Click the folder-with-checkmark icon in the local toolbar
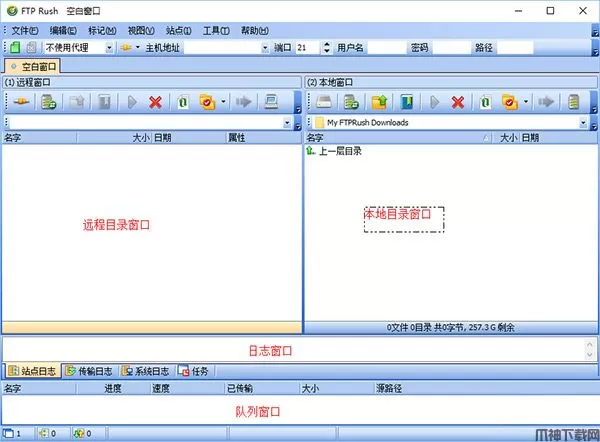600x442 pixels. pyautogui.click(x=510, y=102)
